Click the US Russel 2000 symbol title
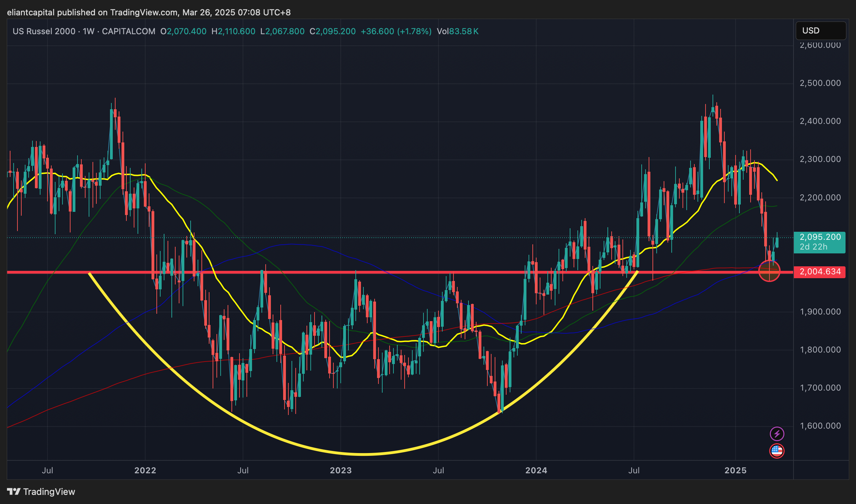This screenshot has height=504, width=856. pyautogui.click(x=44, y=31)
